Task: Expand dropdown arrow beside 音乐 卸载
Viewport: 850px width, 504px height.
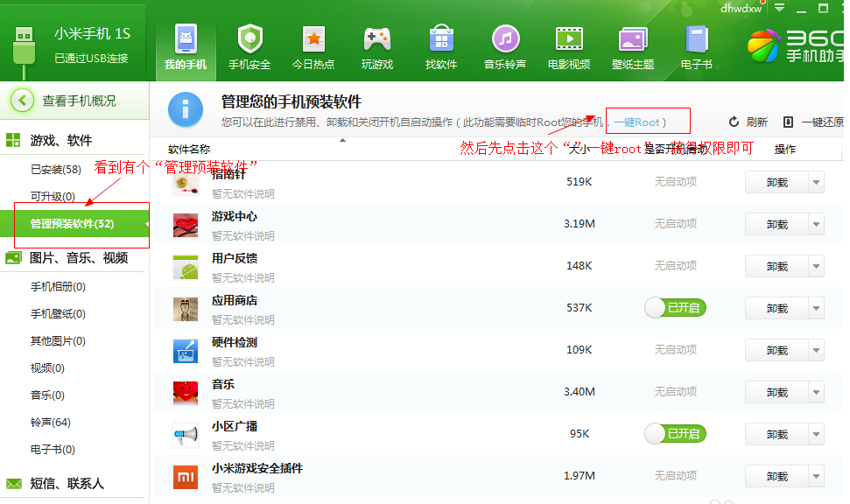Action: (816, 392)
